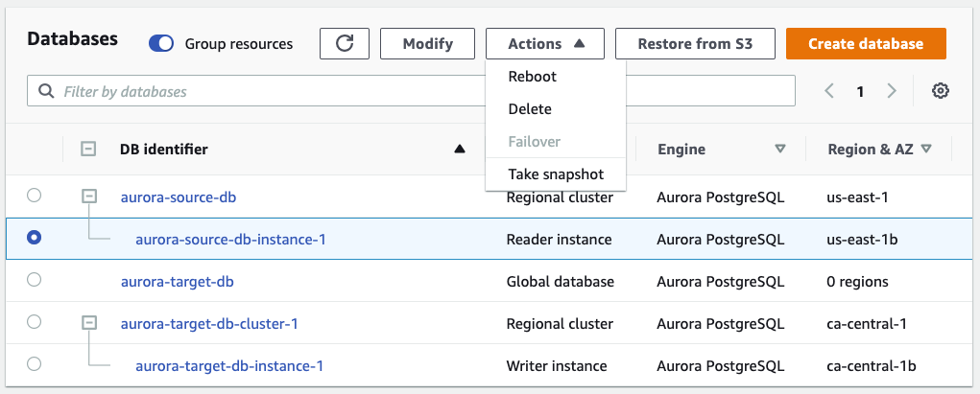Click the search magnifier icon
Screen dimensions: 980x394
tap(45, 92)
